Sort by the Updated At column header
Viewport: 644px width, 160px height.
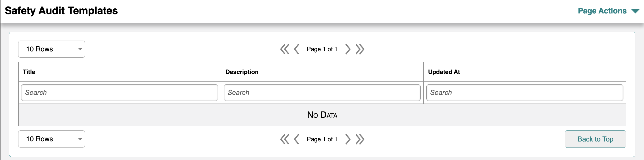coord(444,72)
